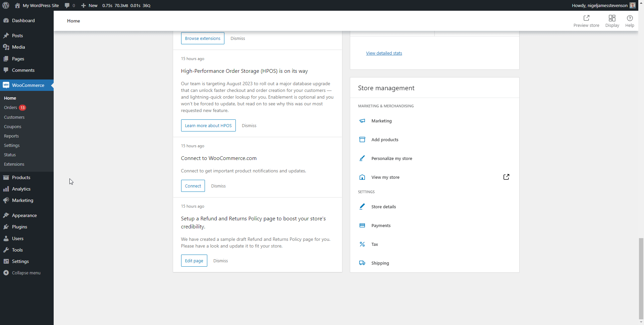This screenshot has width=644, height=325.
Task: Select the Shipping truck icon
Action: pos(362,263)
